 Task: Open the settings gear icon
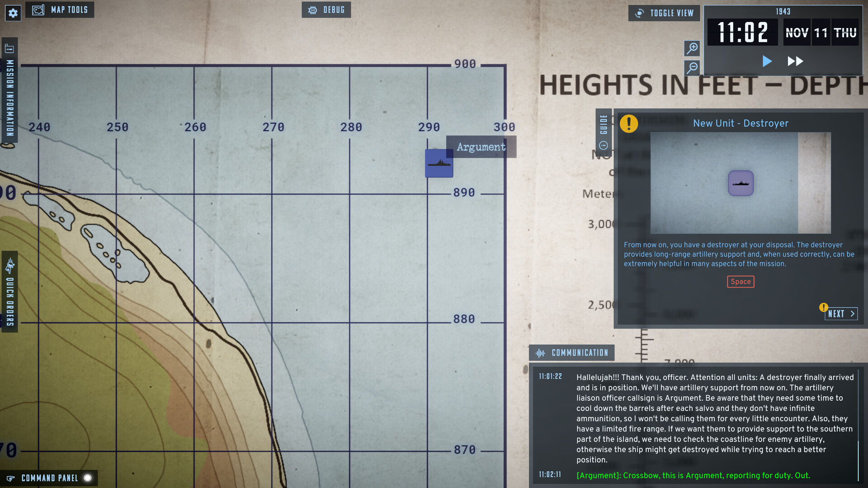13,13
